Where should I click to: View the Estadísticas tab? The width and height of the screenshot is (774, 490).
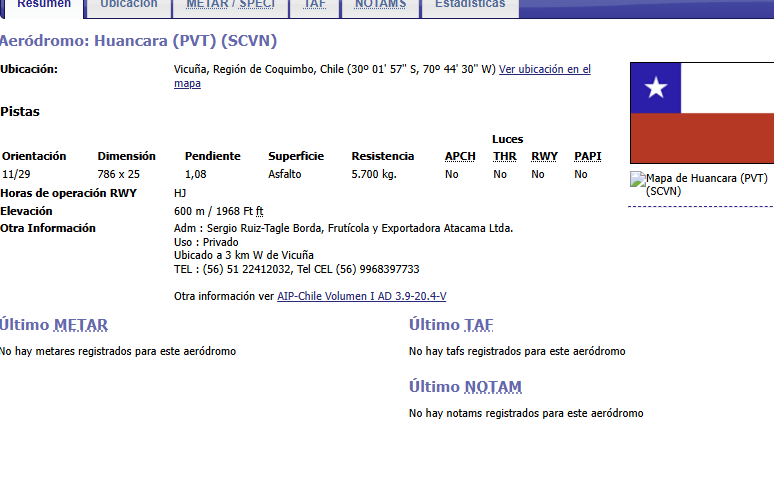[470, 5]
